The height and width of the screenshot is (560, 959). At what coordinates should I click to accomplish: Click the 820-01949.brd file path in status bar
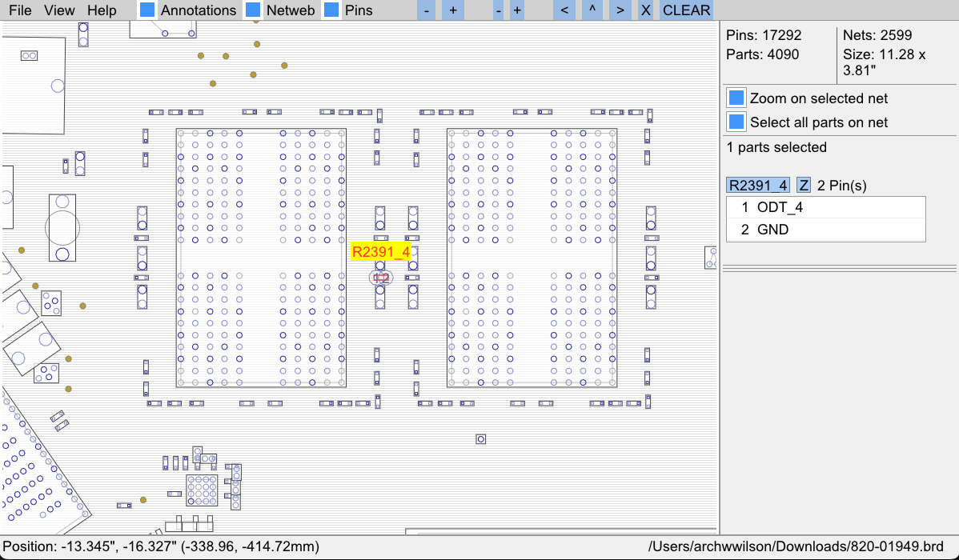point(796,546)
